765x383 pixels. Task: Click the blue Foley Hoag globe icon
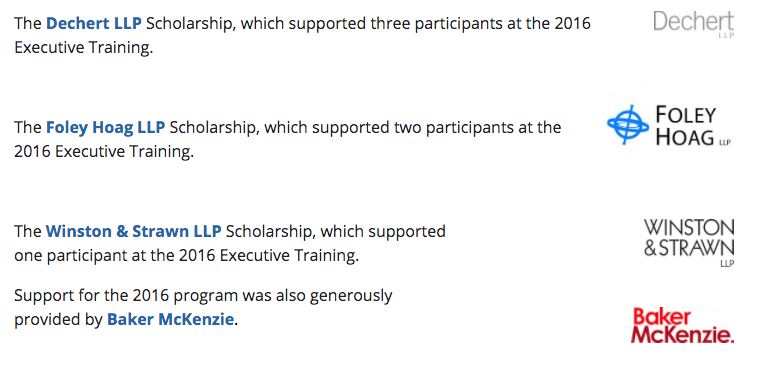click(628, 125)
